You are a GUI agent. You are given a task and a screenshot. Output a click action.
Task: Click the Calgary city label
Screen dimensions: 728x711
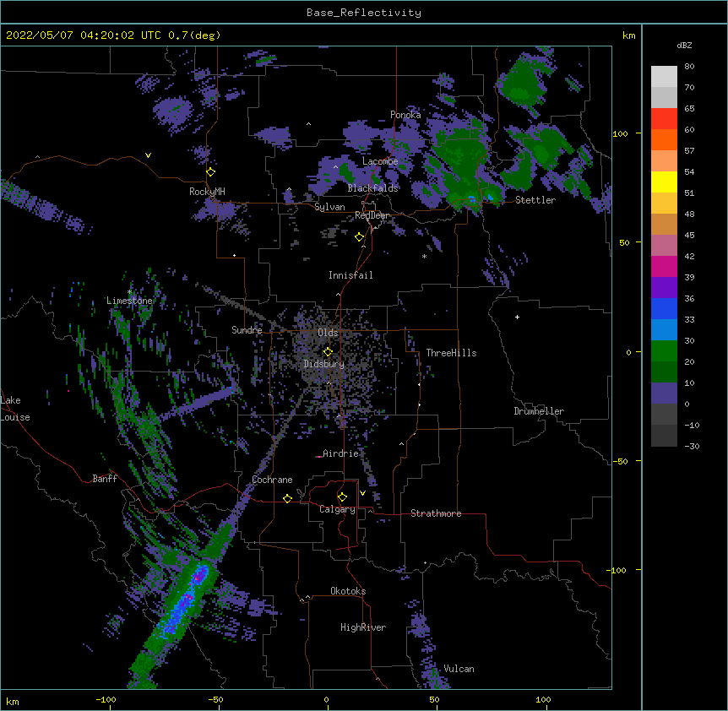click(x=337, y=509)
